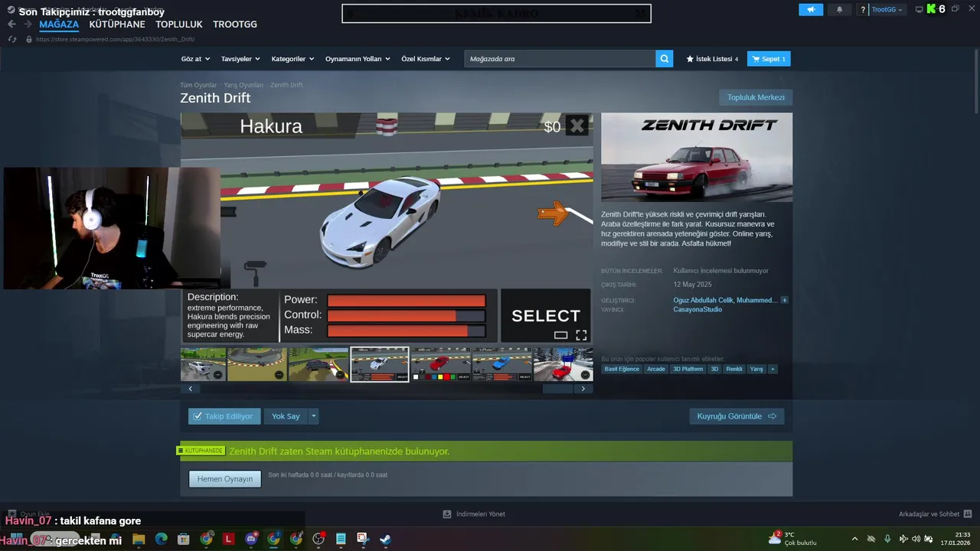Click the Arcade tag
The width and height of the screenshot is (980, 551).
[x=656, y=369]
